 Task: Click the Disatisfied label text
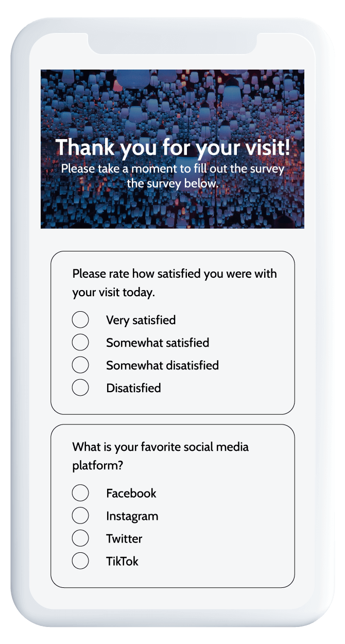click(134, 388)
